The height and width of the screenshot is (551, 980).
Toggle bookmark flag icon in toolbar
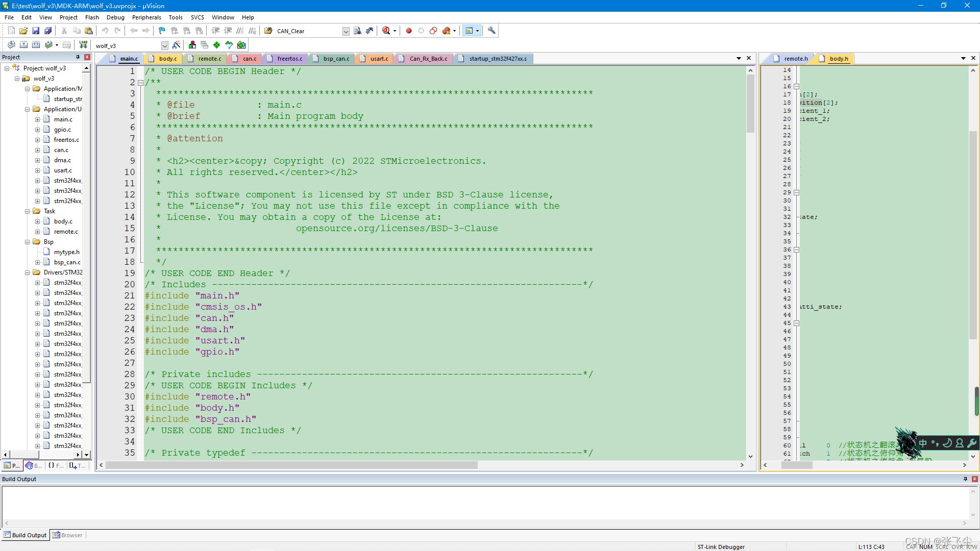pyautogui.click(x=162, y=31)
